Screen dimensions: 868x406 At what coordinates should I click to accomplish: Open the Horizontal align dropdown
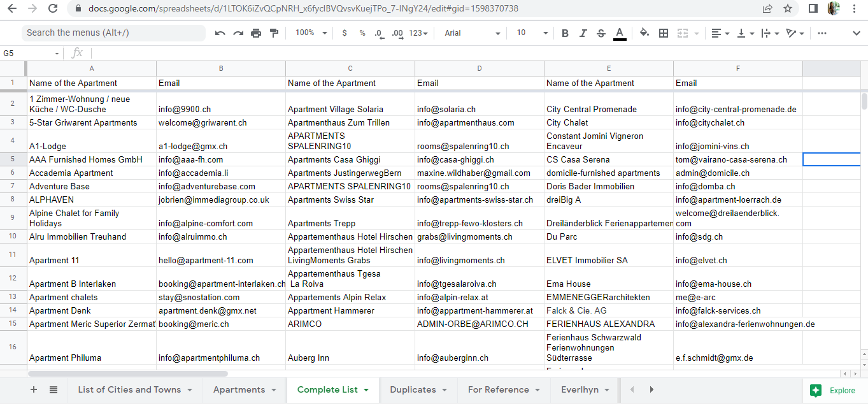[x=720, y=33]
